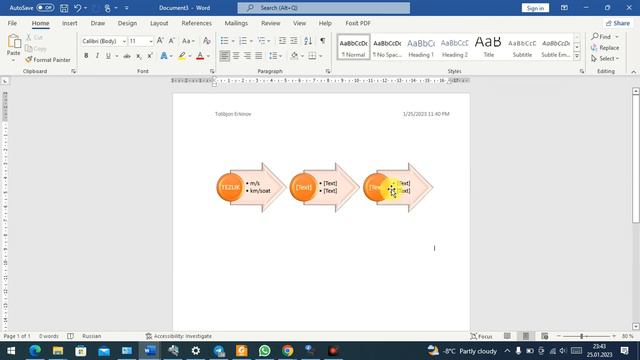The height and width of the screenshot is (360, 640).
Task: Apply the Title style
Action: click(488, 47)
